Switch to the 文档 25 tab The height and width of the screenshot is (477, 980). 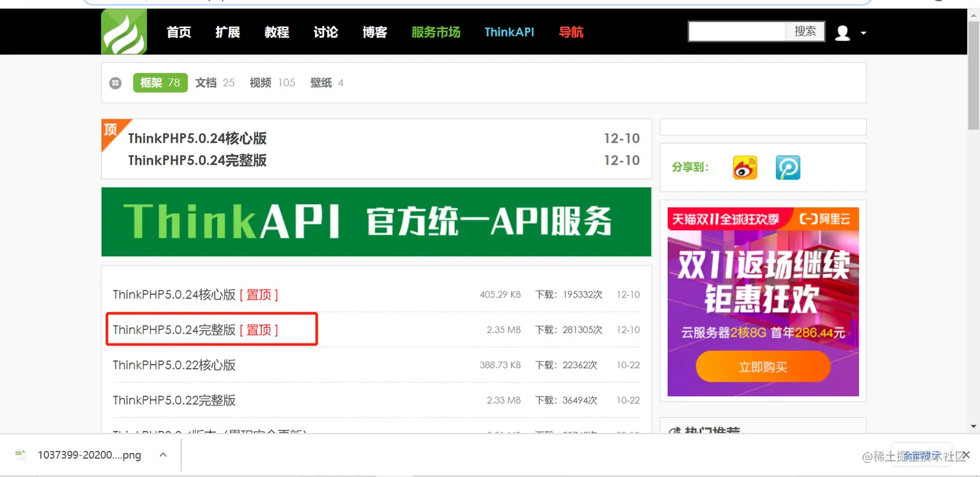coord(215,83)
